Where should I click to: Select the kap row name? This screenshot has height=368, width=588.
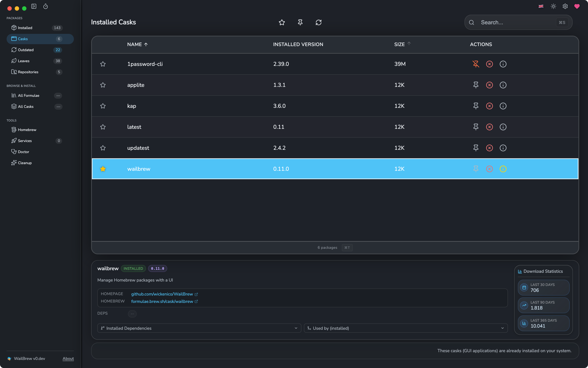132,106
